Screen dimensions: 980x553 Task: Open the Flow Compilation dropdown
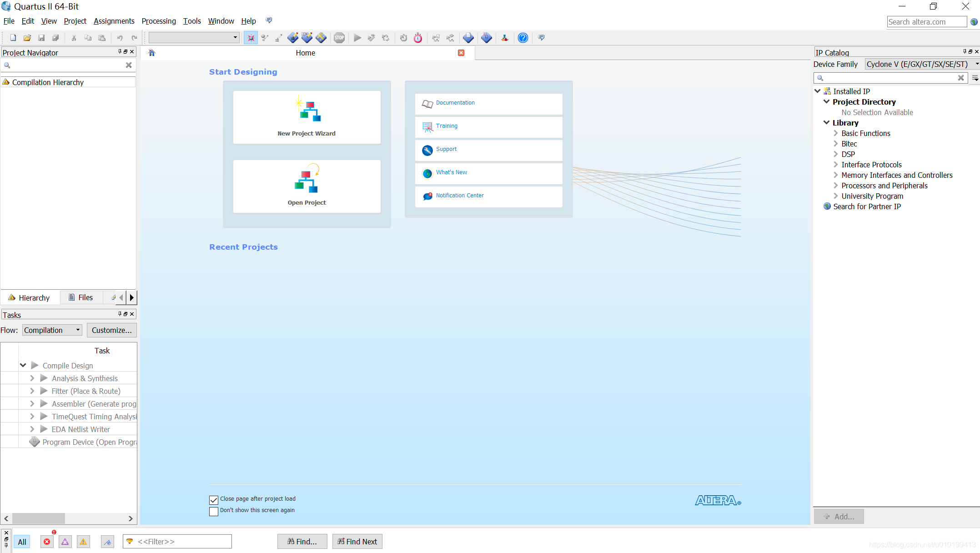52,330
